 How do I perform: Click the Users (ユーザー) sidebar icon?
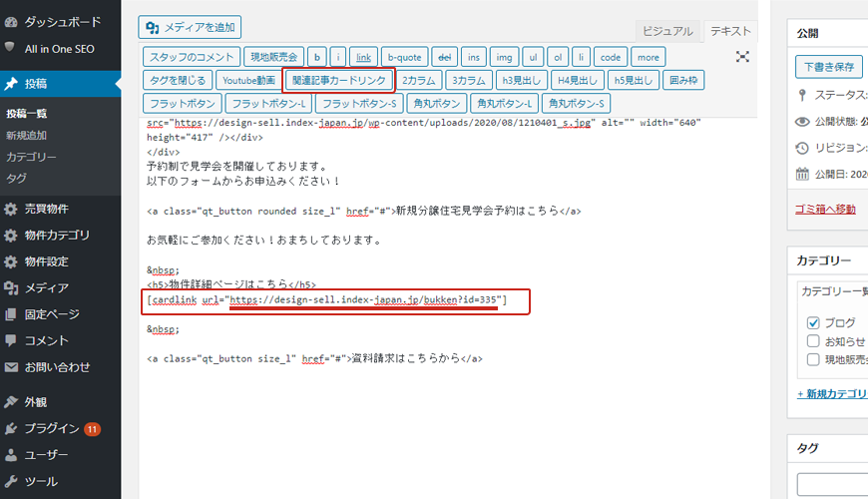[11, 455]
